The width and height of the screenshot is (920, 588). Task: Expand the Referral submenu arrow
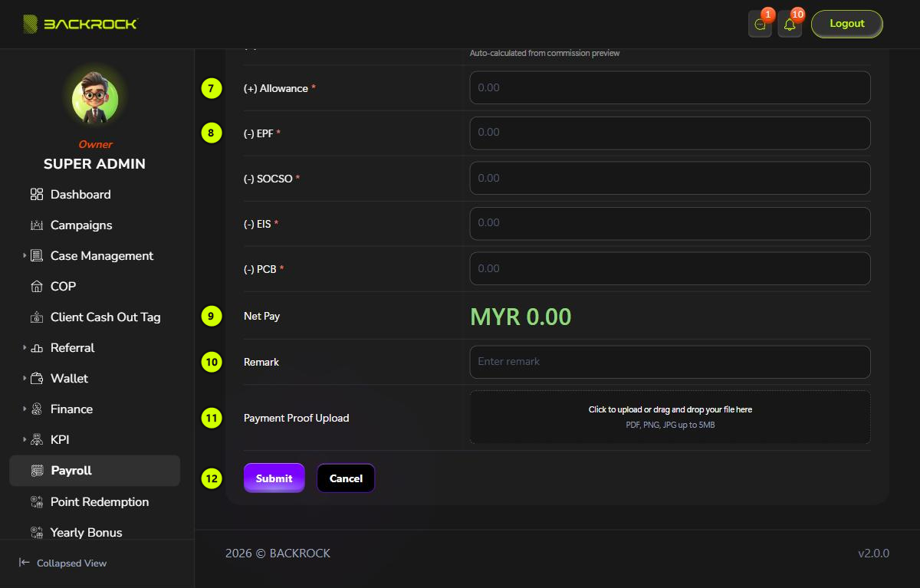[25, 348]
